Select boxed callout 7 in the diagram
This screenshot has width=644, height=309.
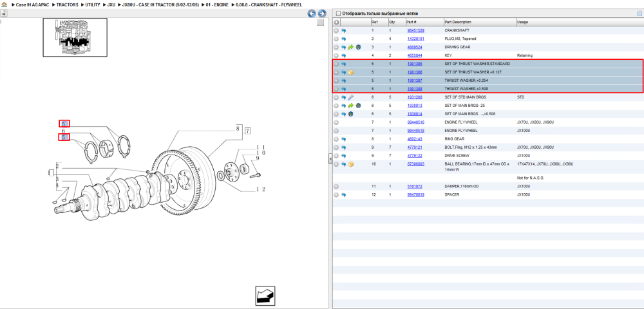(248, 131)
